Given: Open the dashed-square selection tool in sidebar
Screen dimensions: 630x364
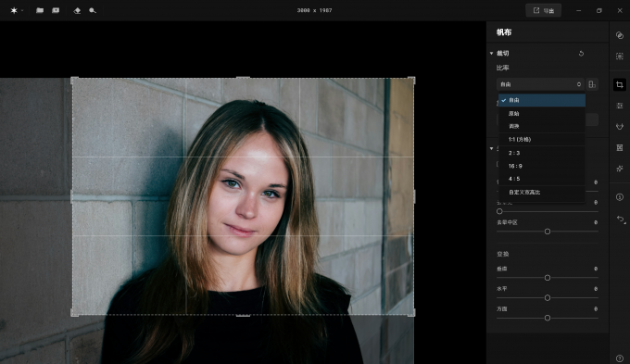Looking at the screenshot, I should [x=620, y=56].
